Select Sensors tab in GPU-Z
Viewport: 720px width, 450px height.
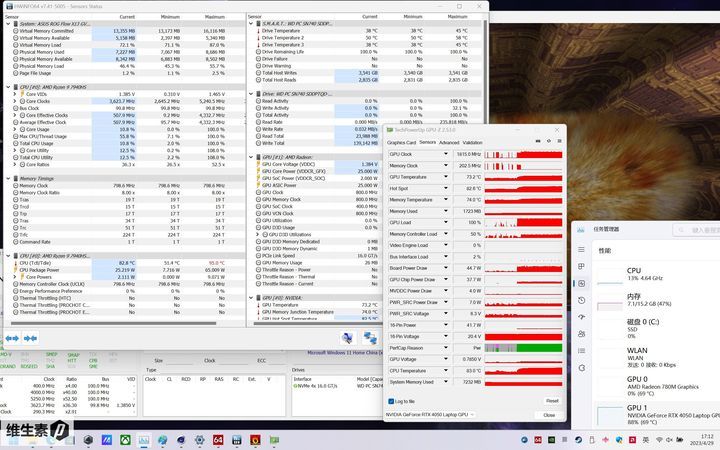[x=428, y=142]
